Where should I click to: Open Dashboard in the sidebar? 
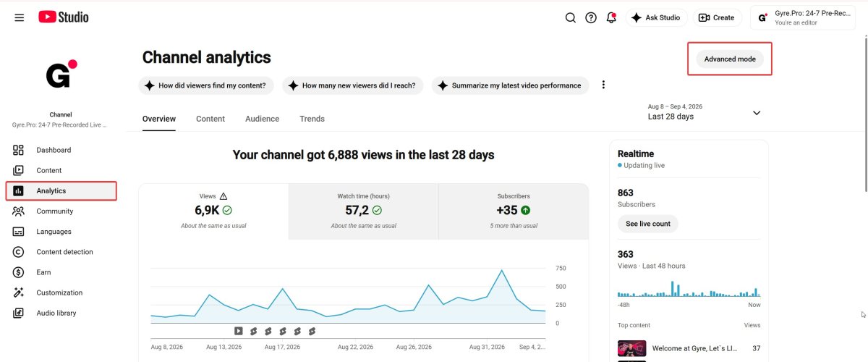click(x=61, y=150)
